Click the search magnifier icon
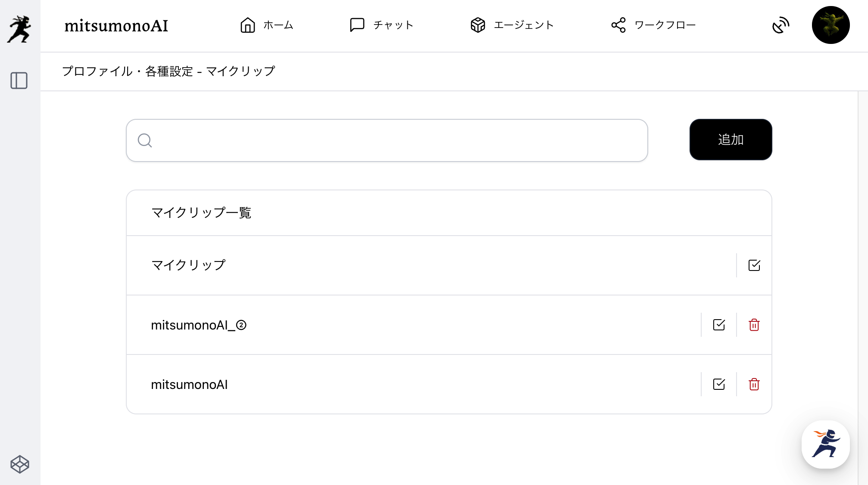 point(145,140)
